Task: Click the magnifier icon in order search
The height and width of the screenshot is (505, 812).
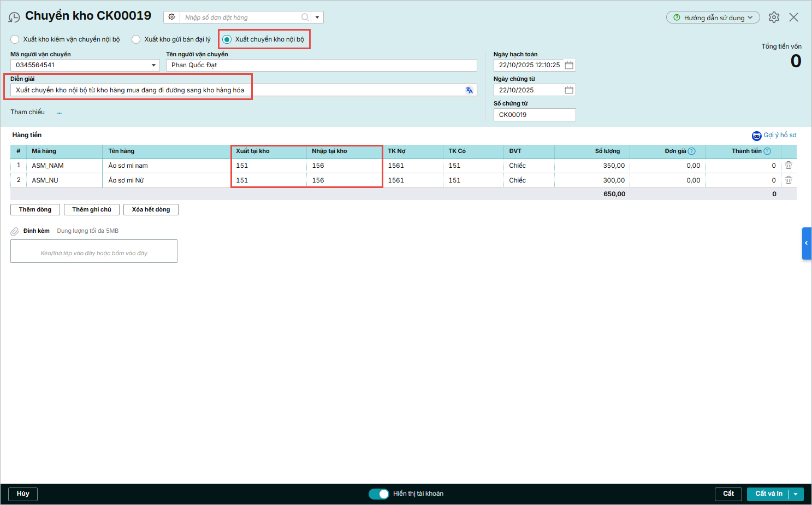Action: pyautogui.click(x=305, y=17)
